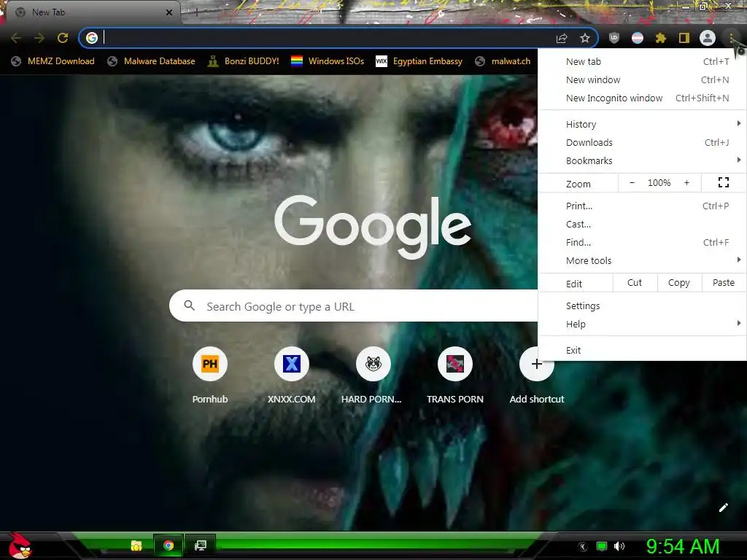Open the Malware Database bookmark
This screenshot has height=560, width=747.
coord(151,61)
